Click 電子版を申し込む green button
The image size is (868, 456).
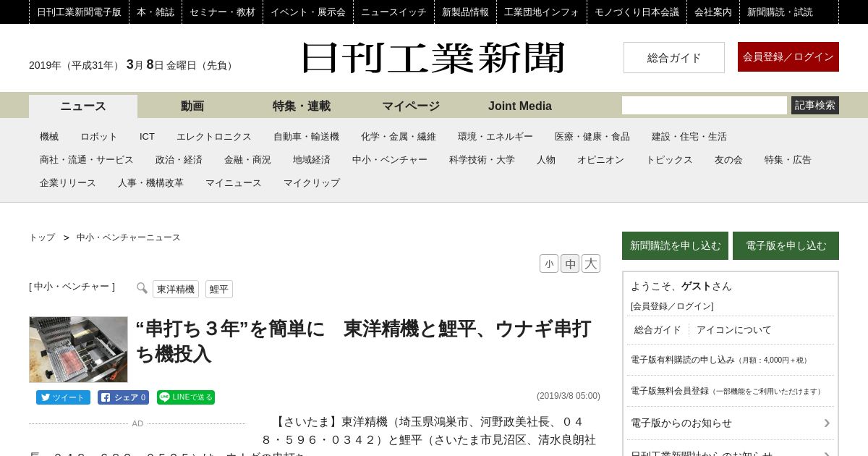786,245
